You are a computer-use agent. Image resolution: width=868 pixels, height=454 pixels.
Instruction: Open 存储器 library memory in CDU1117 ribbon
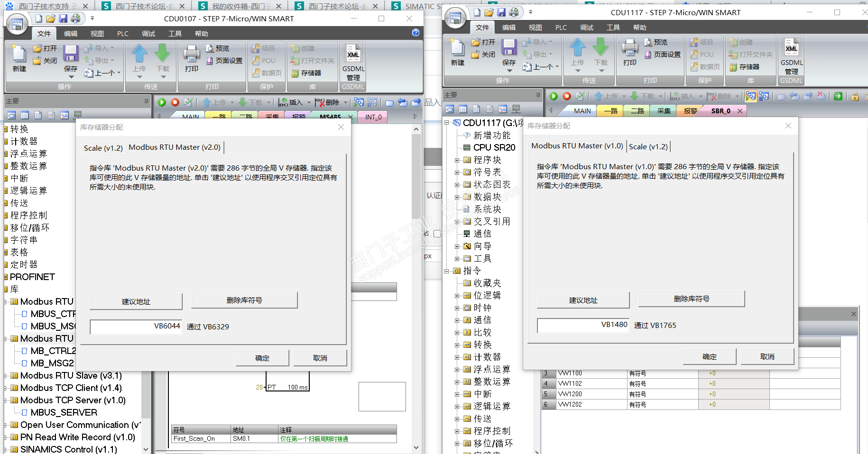(x=745, y=67)
